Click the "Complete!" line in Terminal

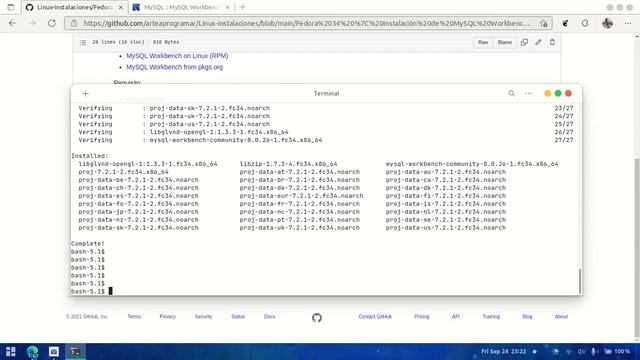coord(88,244)
